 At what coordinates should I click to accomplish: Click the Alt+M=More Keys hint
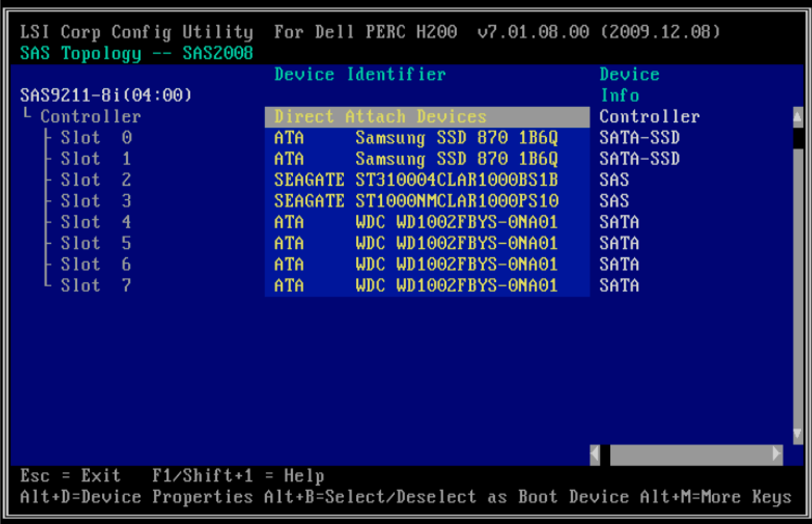(716, 497)
